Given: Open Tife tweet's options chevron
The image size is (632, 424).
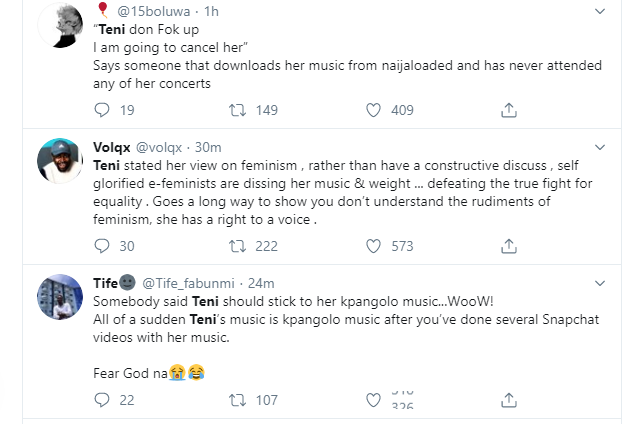Looking at the screenshot, I should tap(600, 283).
